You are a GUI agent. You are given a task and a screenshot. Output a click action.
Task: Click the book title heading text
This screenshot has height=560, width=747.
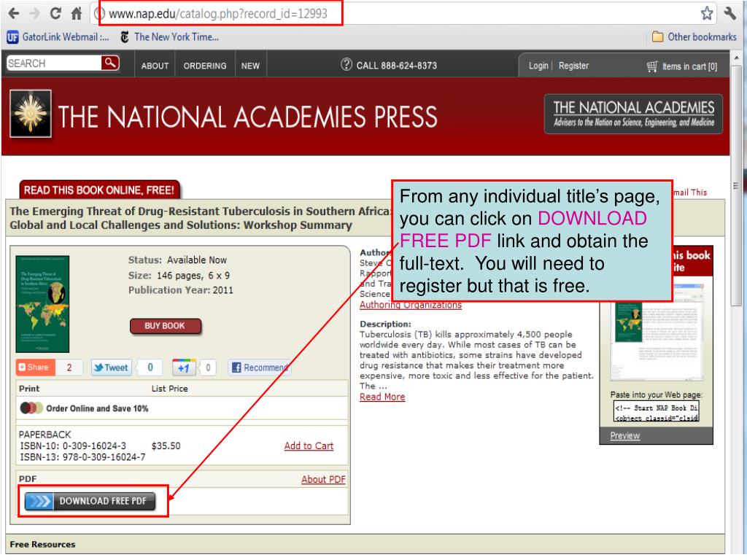pos(200,218)
